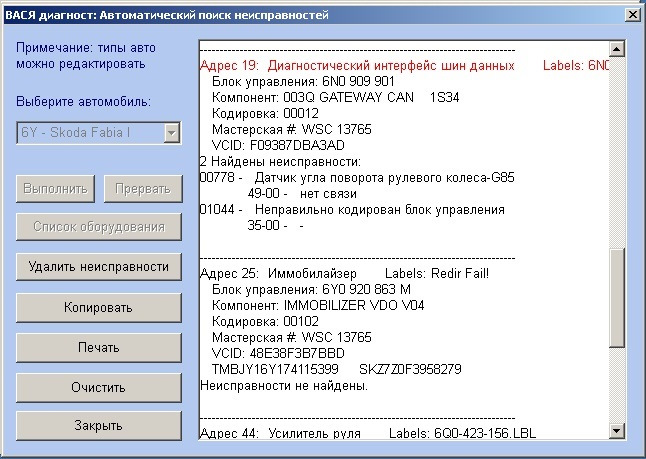This screenshot has height=459, width=646.
Task: Click the VIN TMBJY16Y174115399 text
Action: coord(275,369)
